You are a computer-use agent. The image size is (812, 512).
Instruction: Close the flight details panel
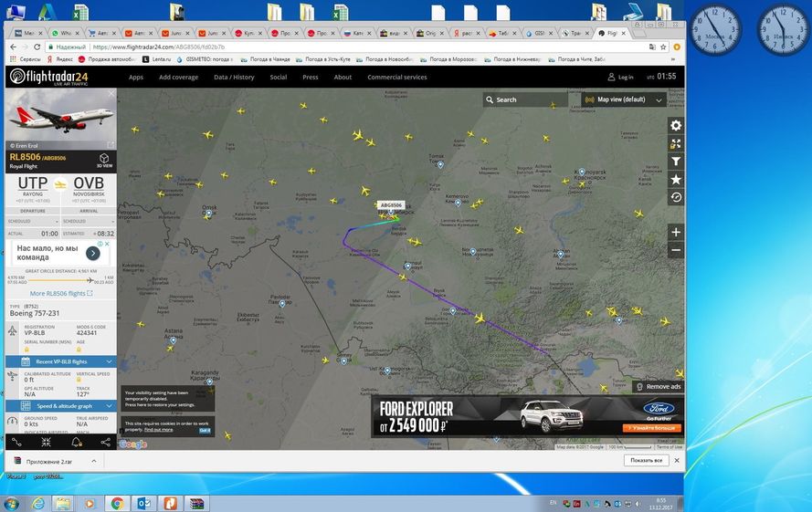tap(111, 94)
